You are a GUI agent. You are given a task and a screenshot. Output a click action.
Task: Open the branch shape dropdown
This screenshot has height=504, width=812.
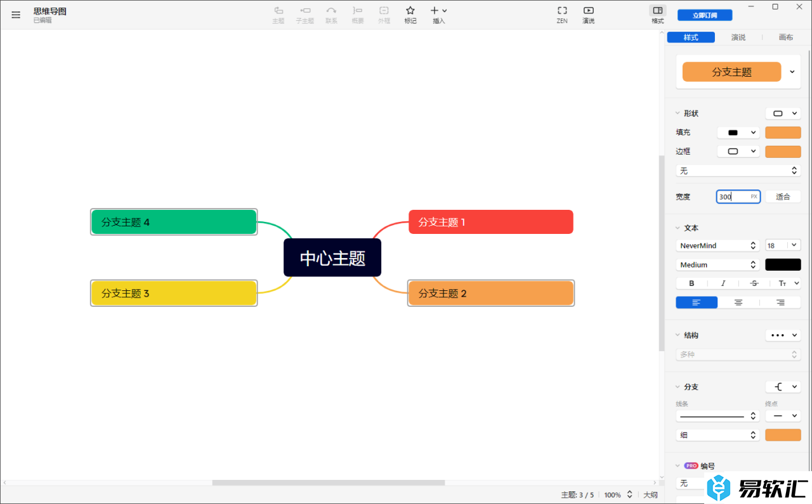[783, 387]
